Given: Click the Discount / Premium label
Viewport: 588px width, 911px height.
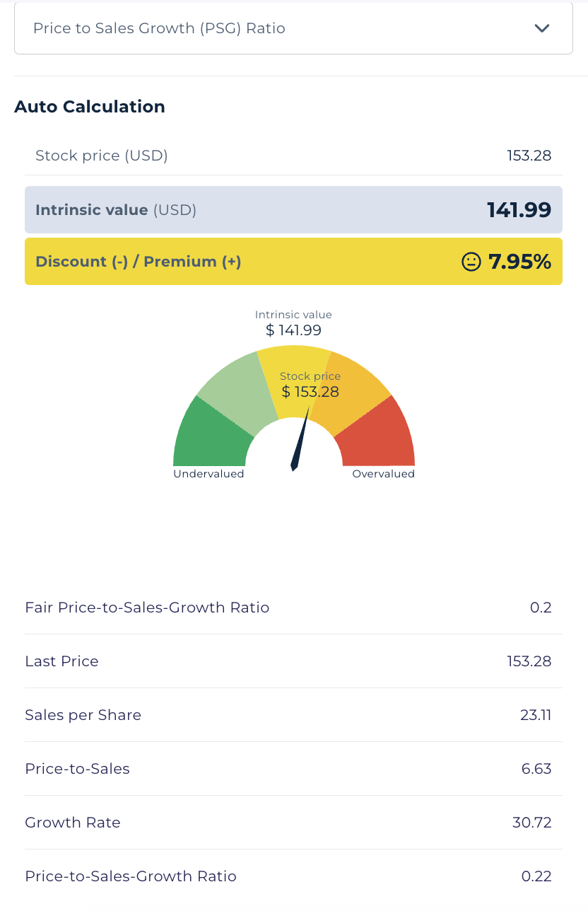Looking at the screenshot, I should pos(139,262).
